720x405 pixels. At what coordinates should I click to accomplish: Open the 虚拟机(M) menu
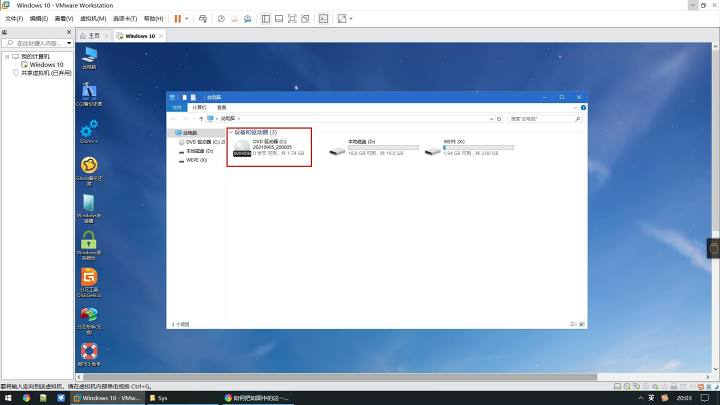click(93, 19)
